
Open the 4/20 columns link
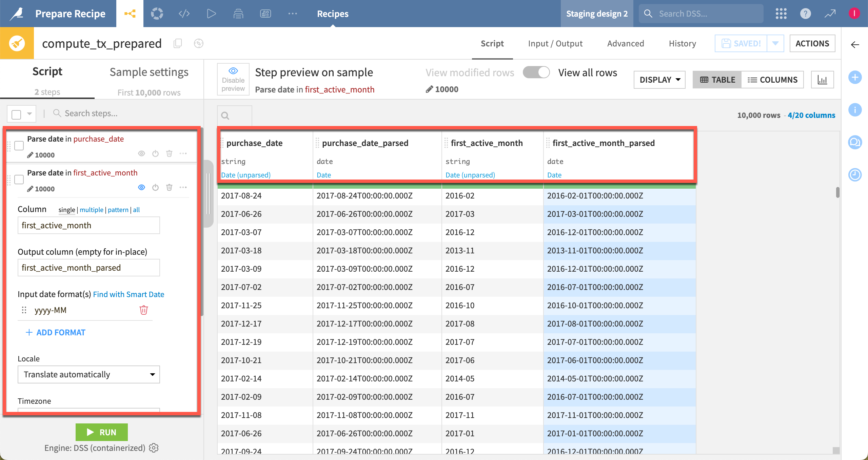[811, 115]
